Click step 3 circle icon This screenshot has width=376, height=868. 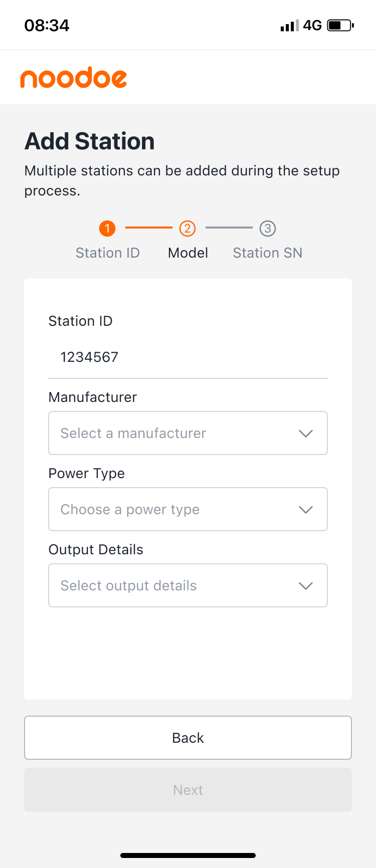coord(268,229)
